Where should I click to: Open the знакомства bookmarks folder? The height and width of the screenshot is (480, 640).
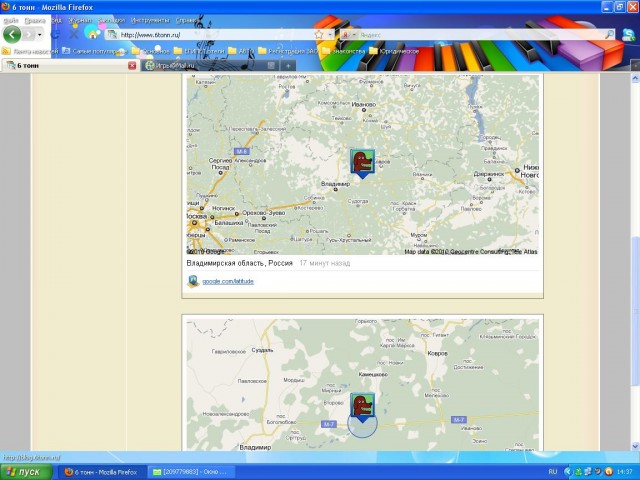click(x=343, y=51)
